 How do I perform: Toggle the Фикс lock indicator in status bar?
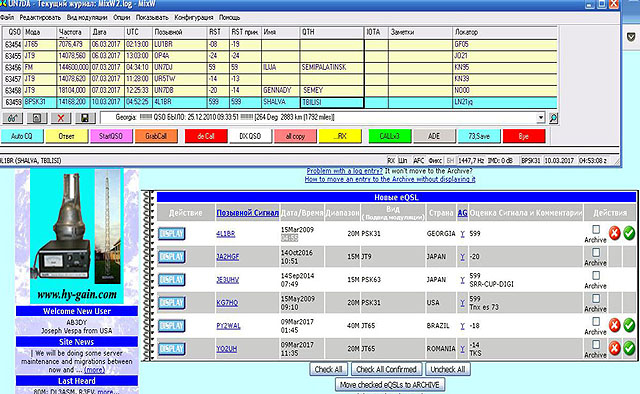436,160
